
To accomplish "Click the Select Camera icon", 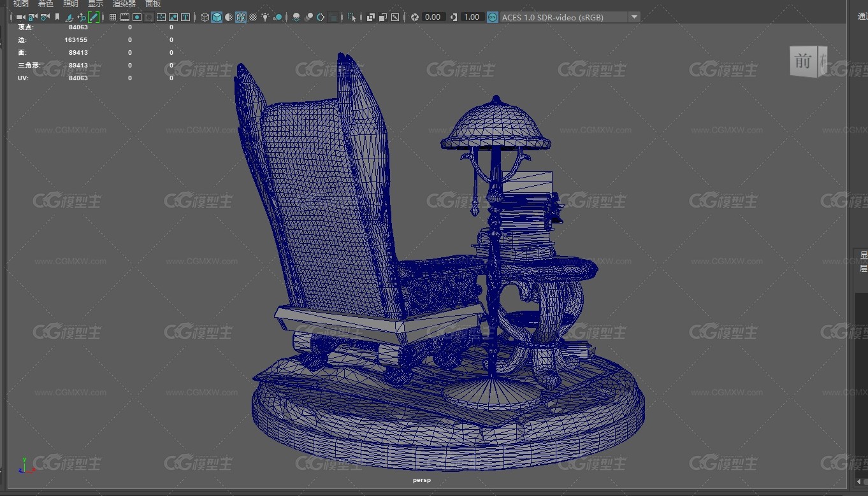I will click(21, 17).
